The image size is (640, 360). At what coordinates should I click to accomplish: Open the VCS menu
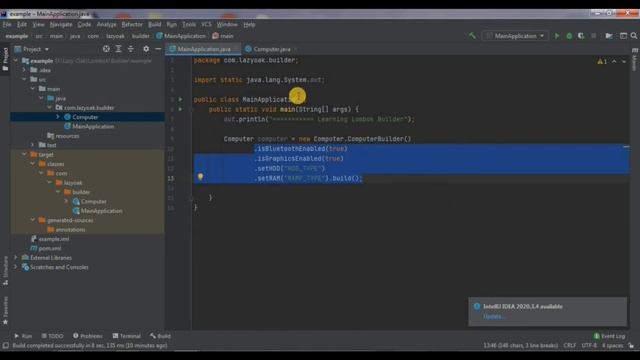[x=206, y=24]
